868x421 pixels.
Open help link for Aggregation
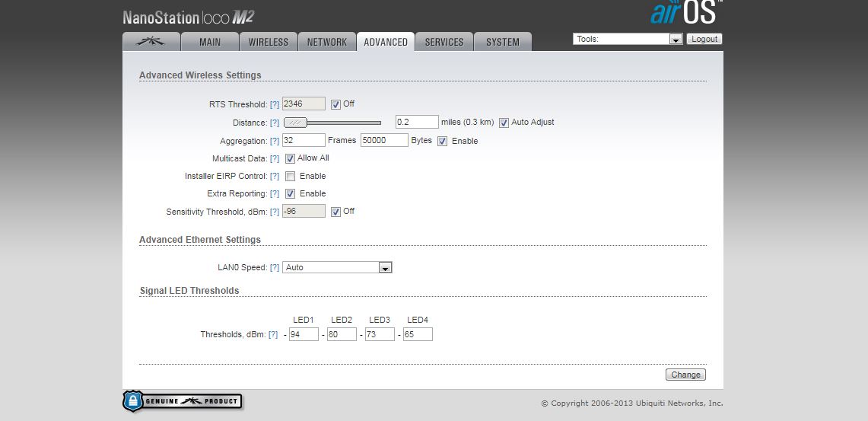tap(275, 142)
